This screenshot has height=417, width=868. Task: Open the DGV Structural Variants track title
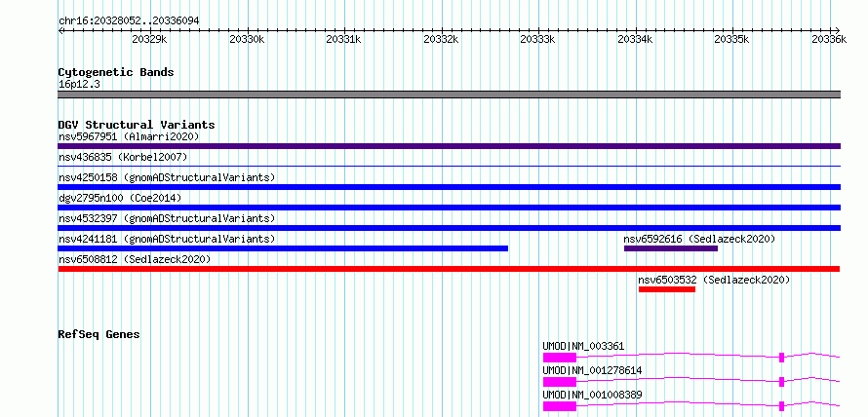click(x=137, y=125)
